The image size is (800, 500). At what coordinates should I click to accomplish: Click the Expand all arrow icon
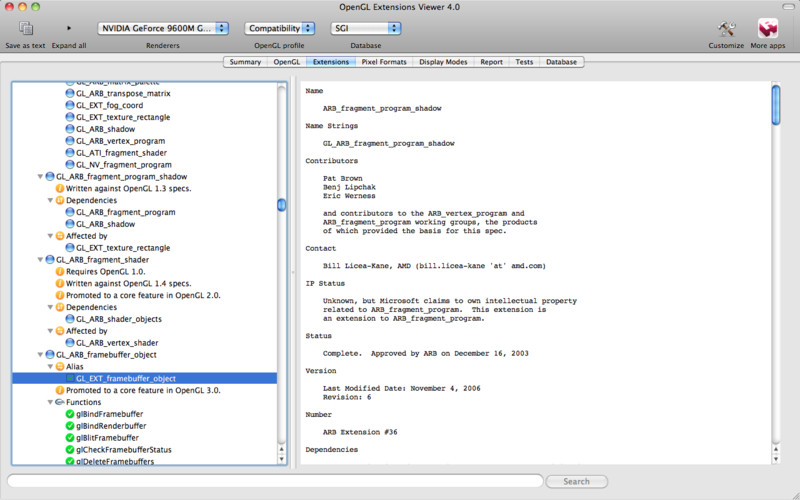pos(69,28)
